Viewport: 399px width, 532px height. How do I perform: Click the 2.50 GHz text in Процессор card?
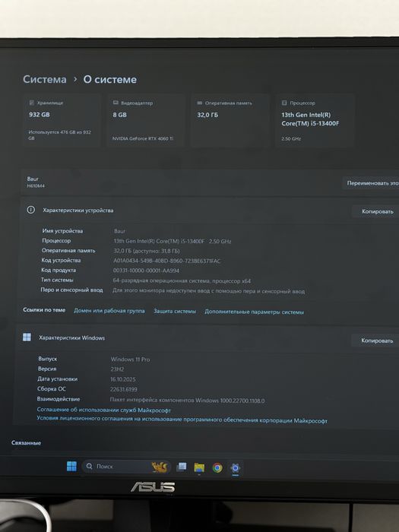pyautogui.click(x=291, y=139)
